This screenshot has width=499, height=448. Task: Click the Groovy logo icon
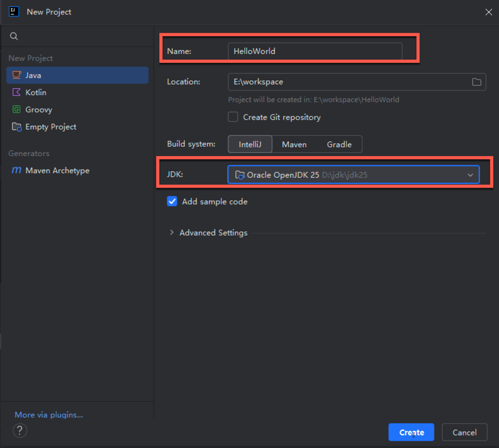coord(16,109)
